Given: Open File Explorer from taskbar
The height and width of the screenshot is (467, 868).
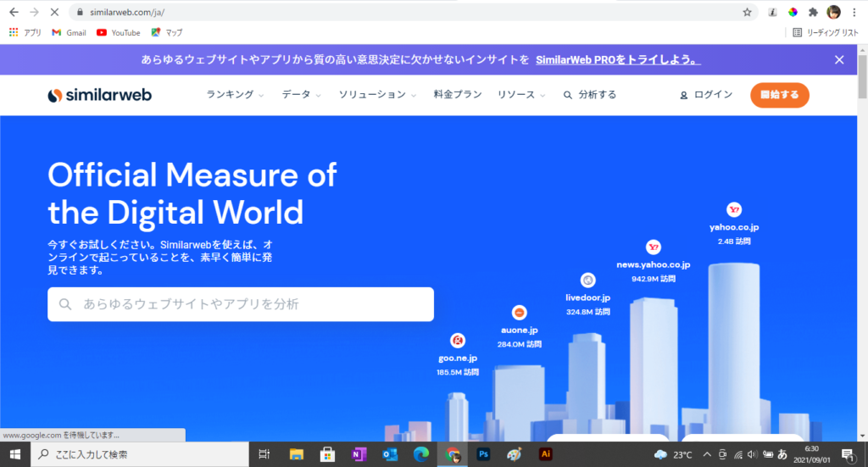Looking at the screenshot, I should click(296, 454).
